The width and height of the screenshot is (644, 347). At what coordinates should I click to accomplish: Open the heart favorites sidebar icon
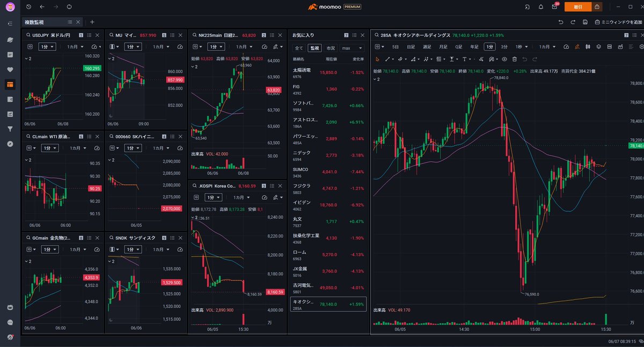(10, 70)
